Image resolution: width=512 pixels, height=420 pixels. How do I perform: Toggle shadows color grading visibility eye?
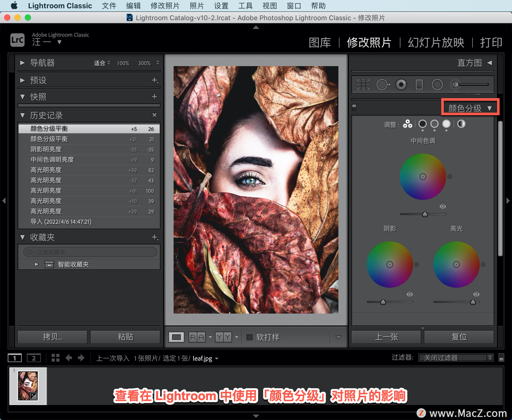[410, 294]
